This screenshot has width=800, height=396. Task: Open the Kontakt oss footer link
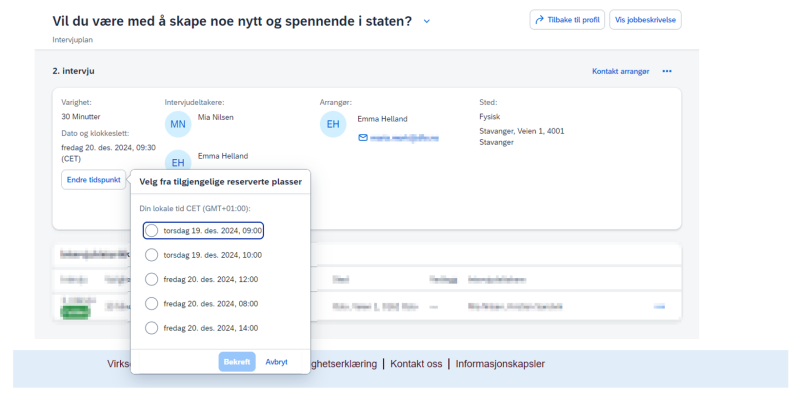coord(416,364)
